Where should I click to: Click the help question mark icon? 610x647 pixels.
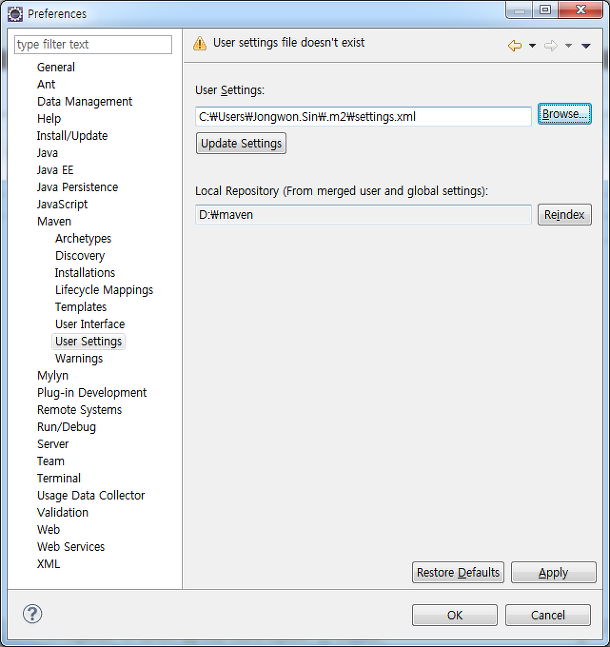[x=32, y=614]
